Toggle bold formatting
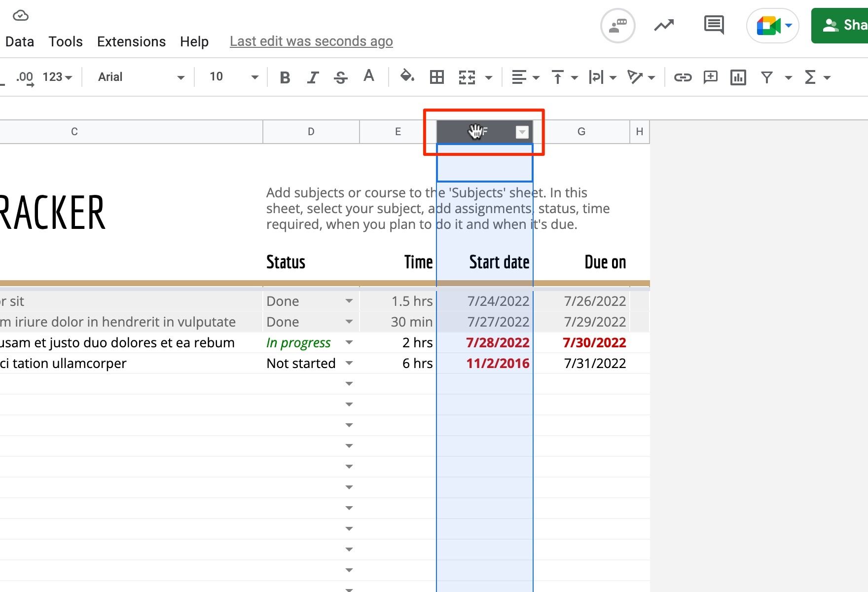The image size is (868, 592). [285, 77]
